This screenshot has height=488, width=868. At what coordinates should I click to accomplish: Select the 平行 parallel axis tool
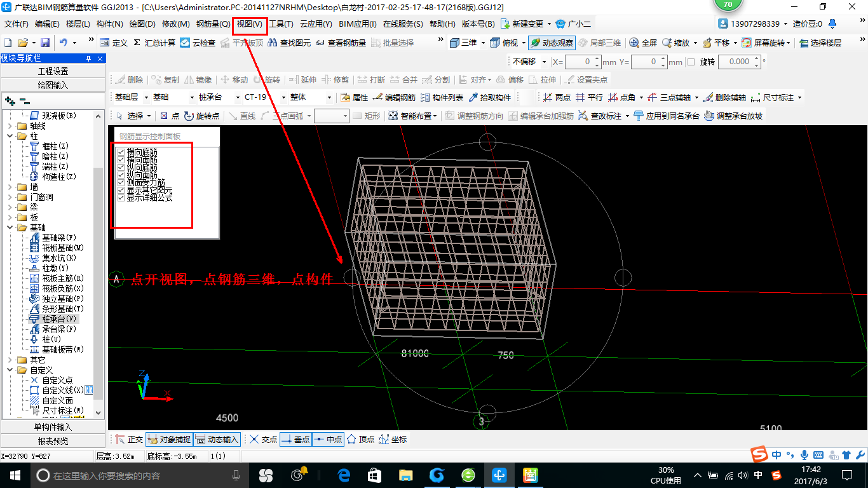click(589, 97)
